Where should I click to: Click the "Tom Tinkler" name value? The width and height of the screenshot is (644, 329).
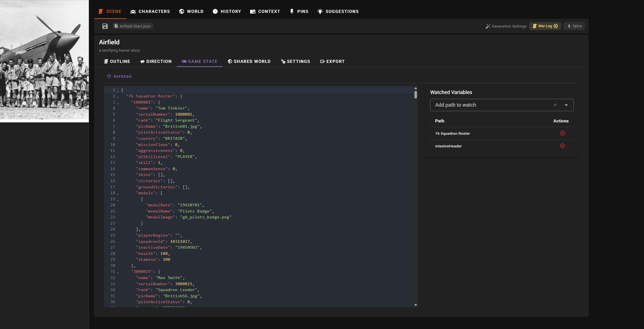(171, 108)
